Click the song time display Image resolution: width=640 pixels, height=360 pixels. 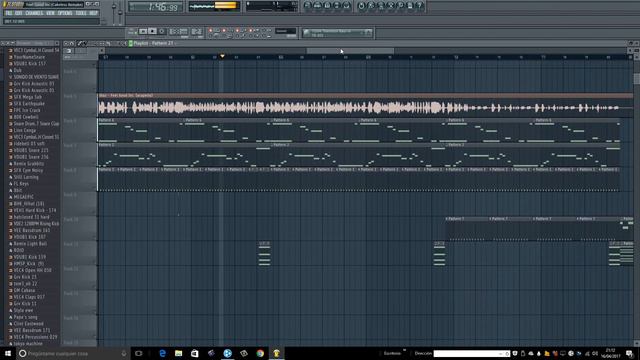[x=156, y=7]
